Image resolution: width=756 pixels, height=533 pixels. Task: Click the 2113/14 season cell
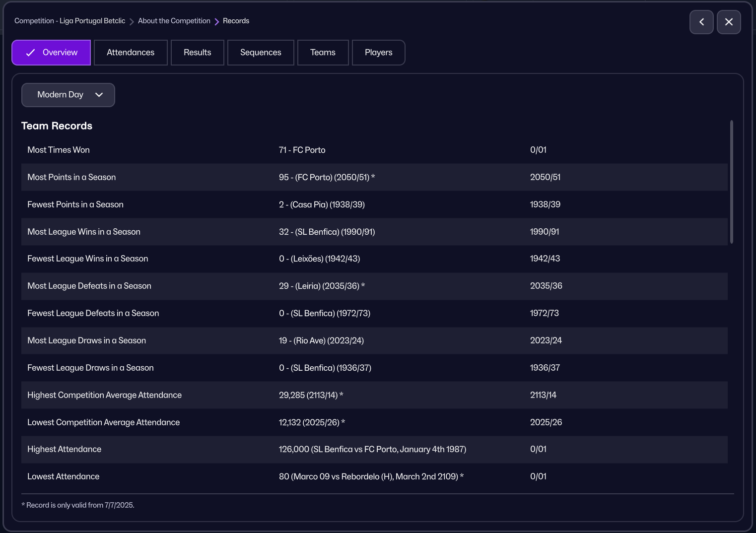[543, 395]
